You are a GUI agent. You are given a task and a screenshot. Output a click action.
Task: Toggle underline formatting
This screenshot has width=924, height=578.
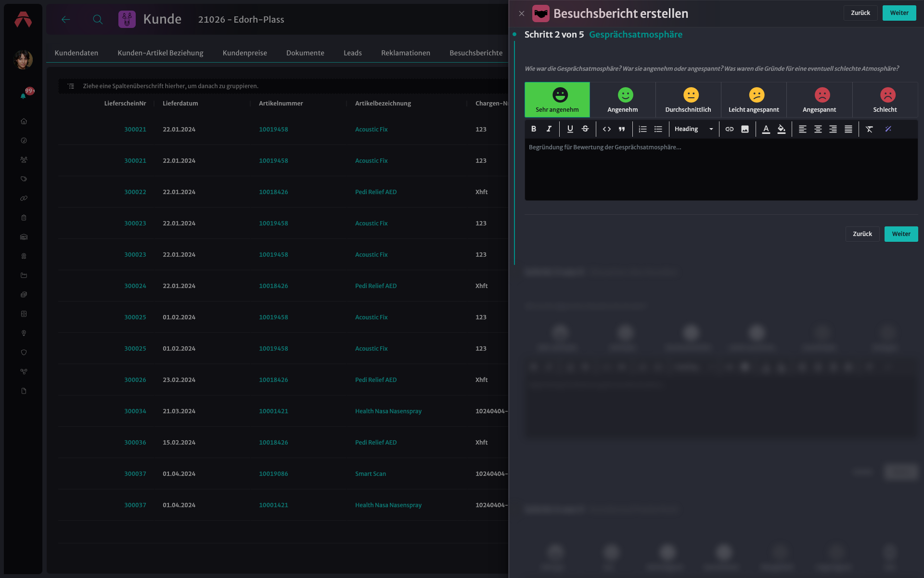pos(570,129)
